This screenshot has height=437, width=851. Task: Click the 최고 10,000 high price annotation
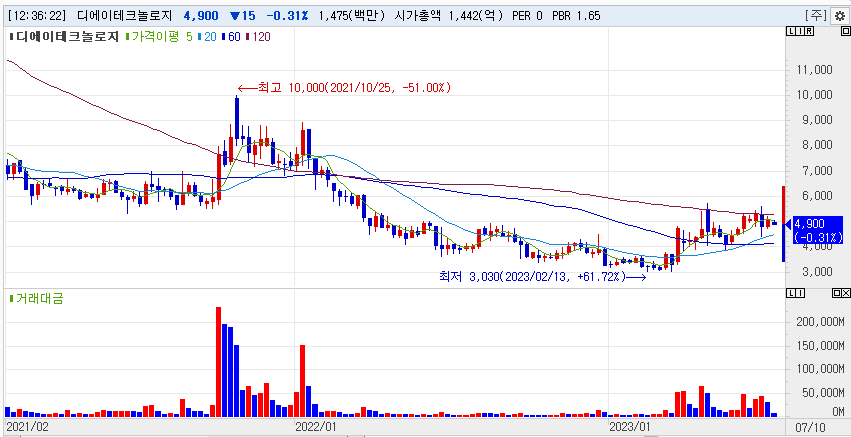pos(345,88)
